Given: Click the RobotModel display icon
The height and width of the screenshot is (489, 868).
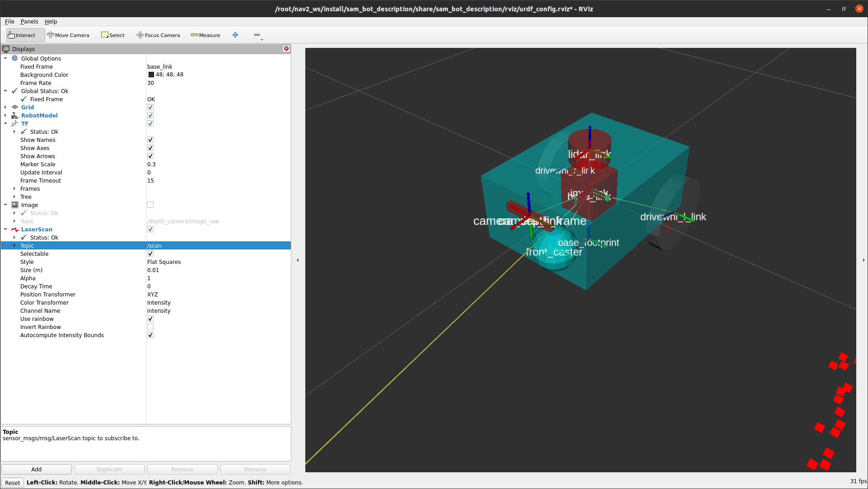Looking at the screenshot, I should [15, 115].
